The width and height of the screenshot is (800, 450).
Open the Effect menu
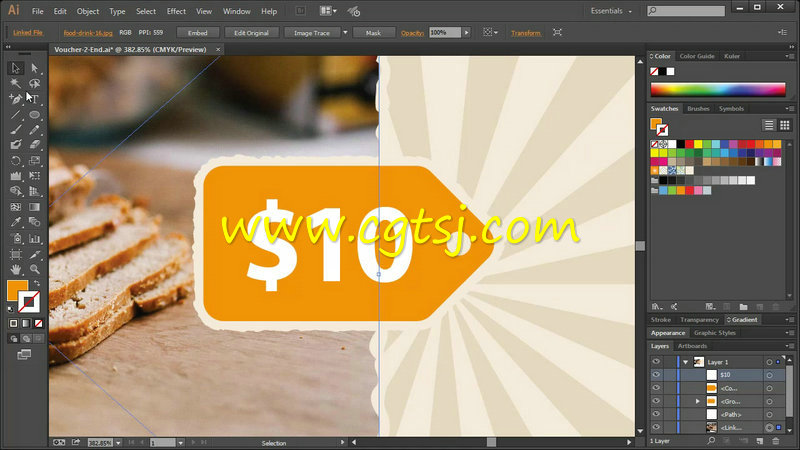point(176,11)
